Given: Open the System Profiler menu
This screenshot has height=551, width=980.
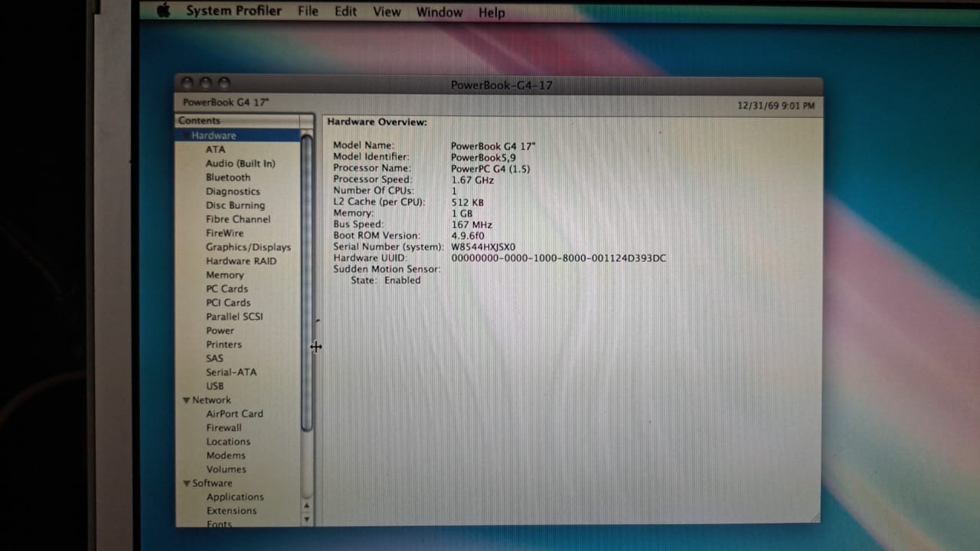Looking at the screenshot, I should (x=234, y=11).
